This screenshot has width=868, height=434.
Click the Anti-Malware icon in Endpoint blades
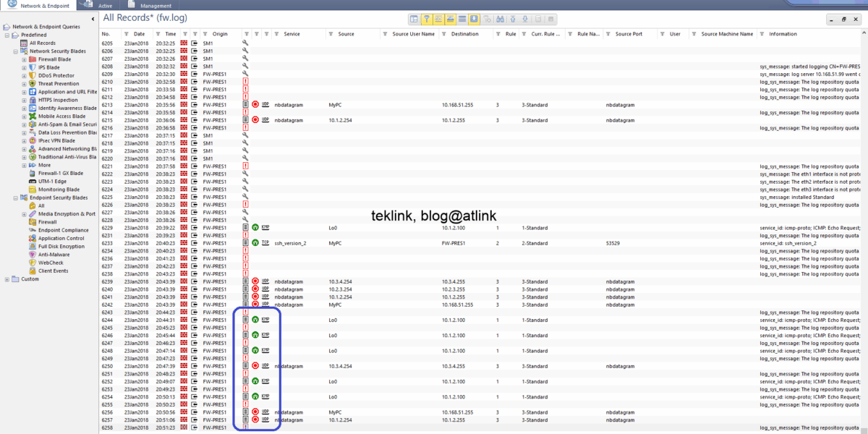33,255
